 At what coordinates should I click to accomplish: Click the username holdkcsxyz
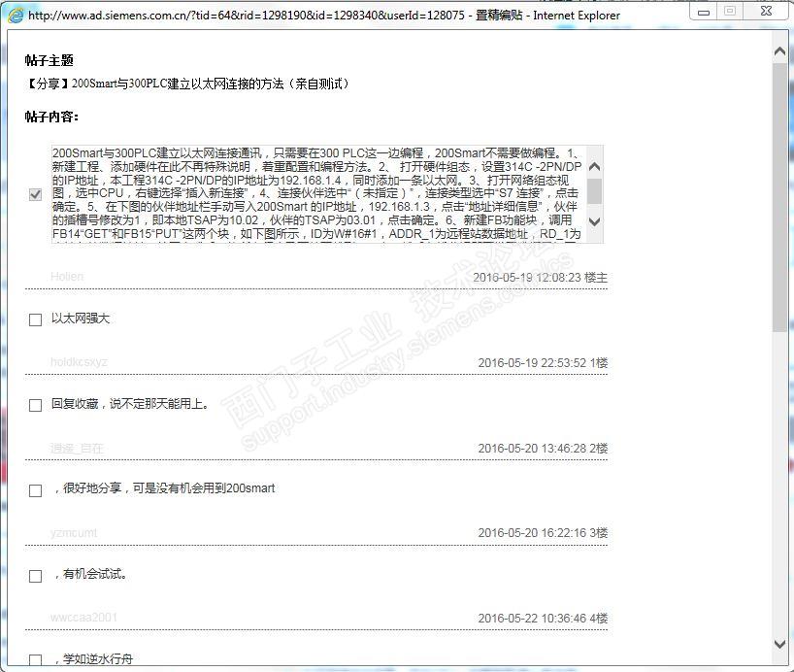coord(79,362)
